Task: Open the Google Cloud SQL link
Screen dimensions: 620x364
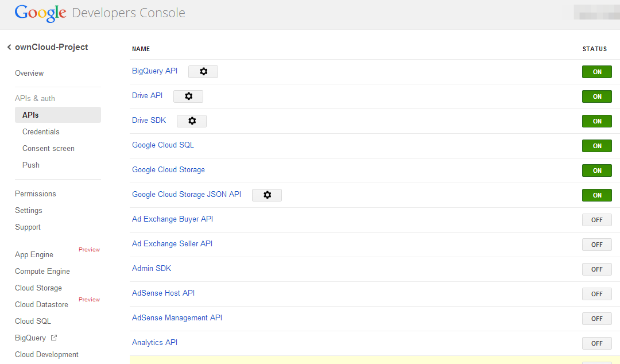Action: [x=163, y=145]
